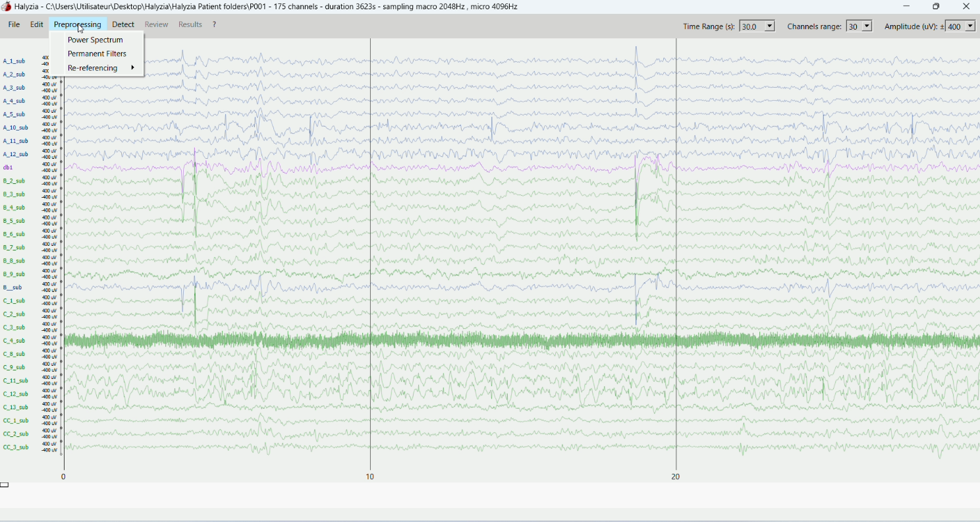The height and width of the screenshot is (522, 980).
Task: Select channel label C_9_sub
Action: 14,367
